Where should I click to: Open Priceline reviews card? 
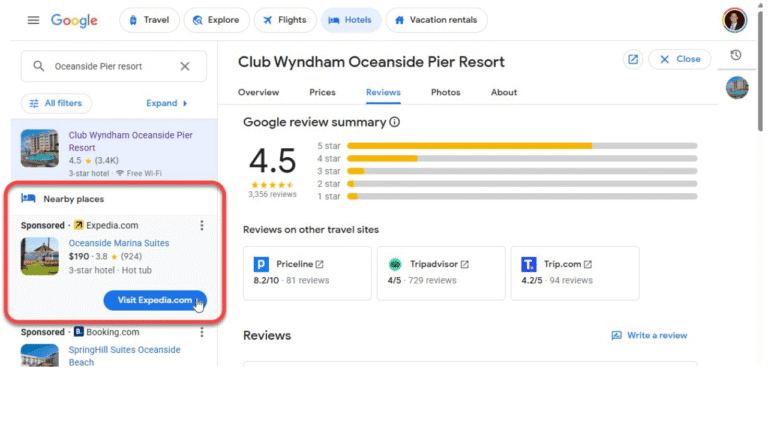[x=307, y=273]
